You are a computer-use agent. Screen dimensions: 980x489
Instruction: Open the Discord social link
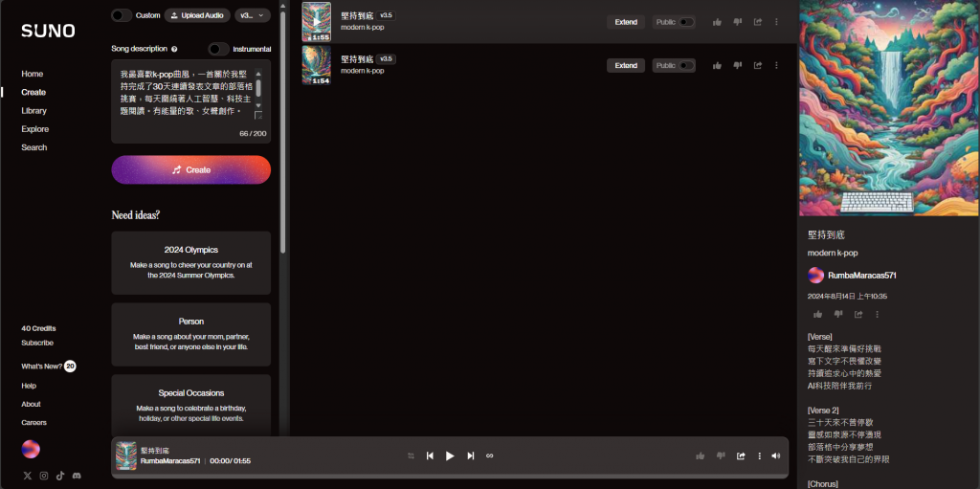point(77,476)
